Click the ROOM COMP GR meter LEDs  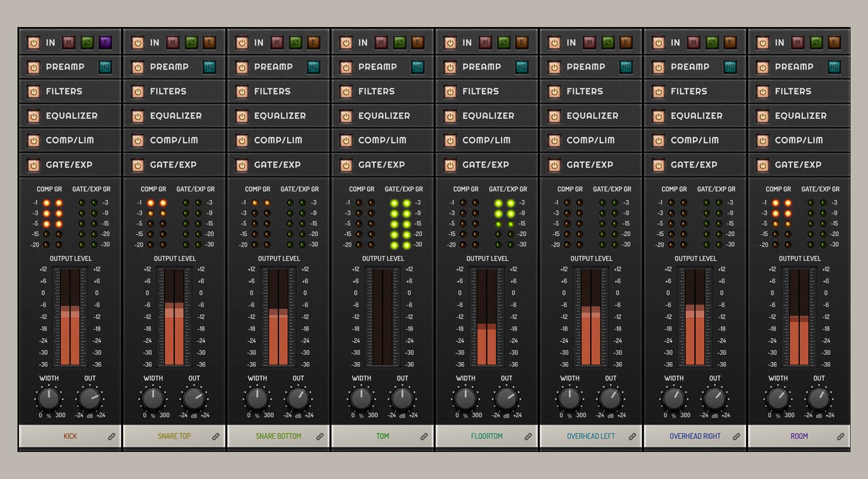782,224
